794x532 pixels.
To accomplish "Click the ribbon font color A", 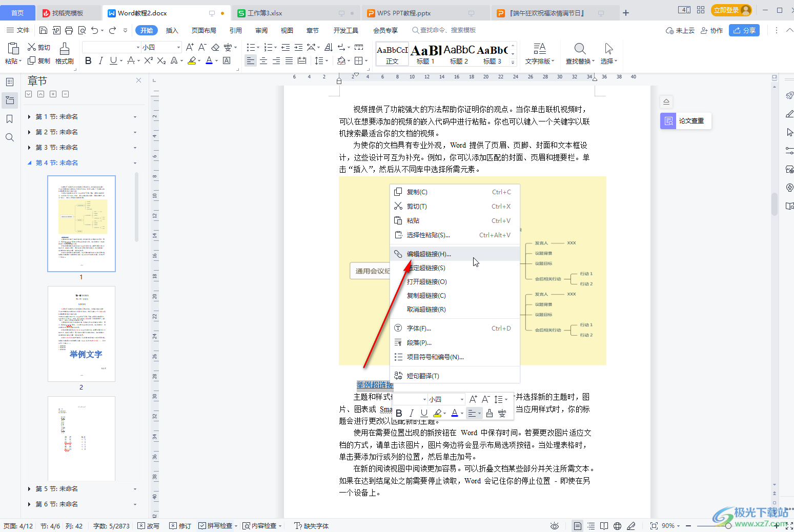I will pos(209,60).
